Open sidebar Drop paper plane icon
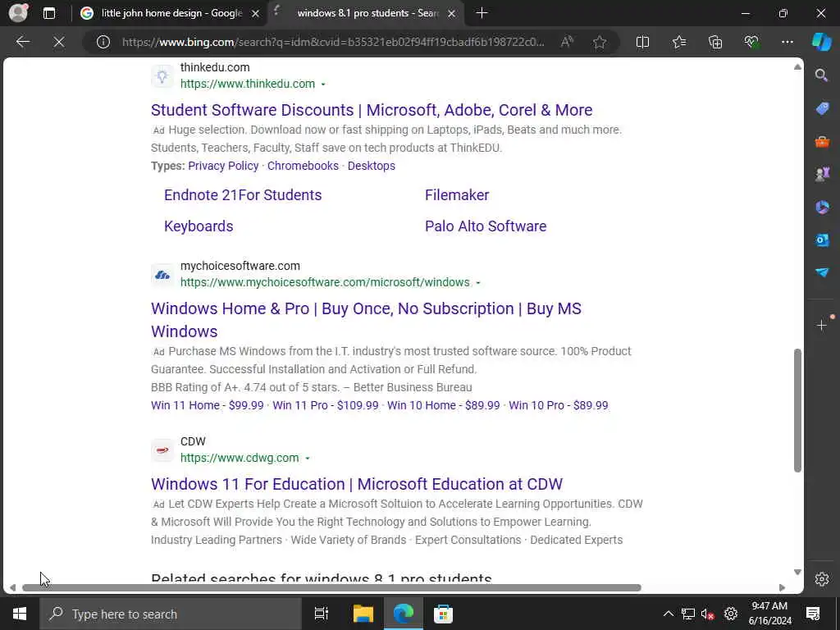The image size is (840, 630). coord(822,272)
